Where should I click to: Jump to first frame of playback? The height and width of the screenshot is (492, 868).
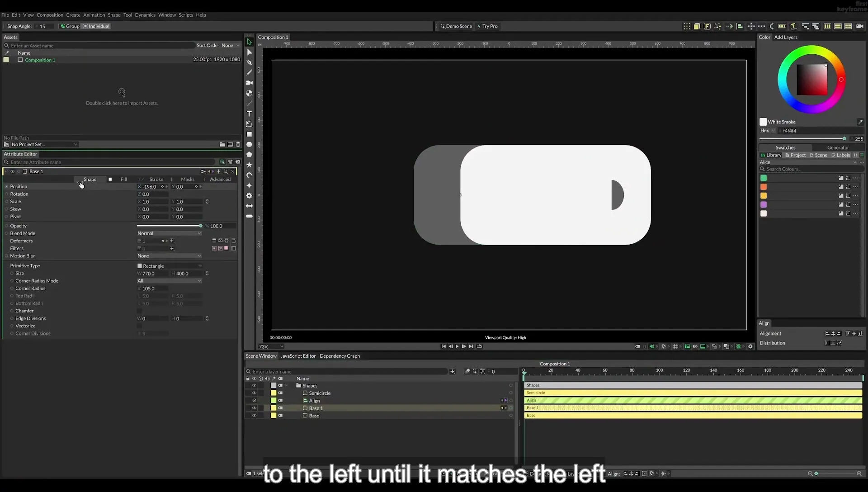443,346
